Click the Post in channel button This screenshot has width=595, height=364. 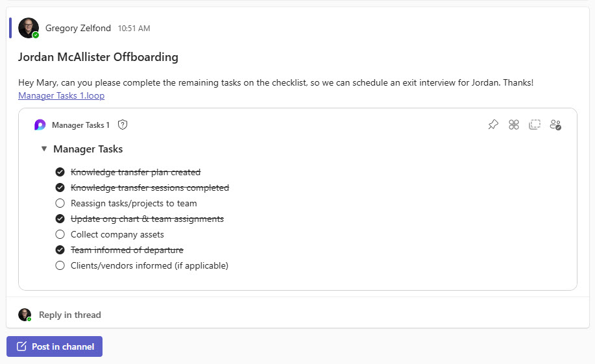coord(55,346)
